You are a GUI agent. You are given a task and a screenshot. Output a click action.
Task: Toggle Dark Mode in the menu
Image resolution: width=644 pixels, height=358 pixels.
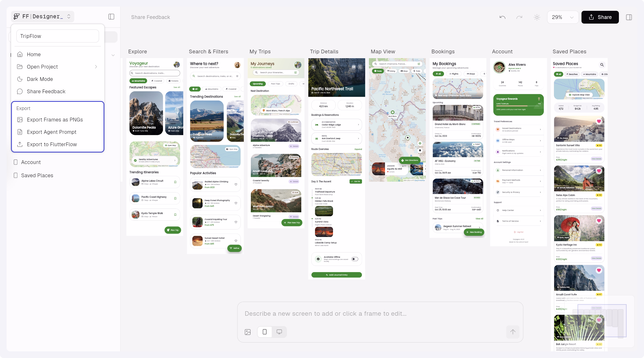40,79
